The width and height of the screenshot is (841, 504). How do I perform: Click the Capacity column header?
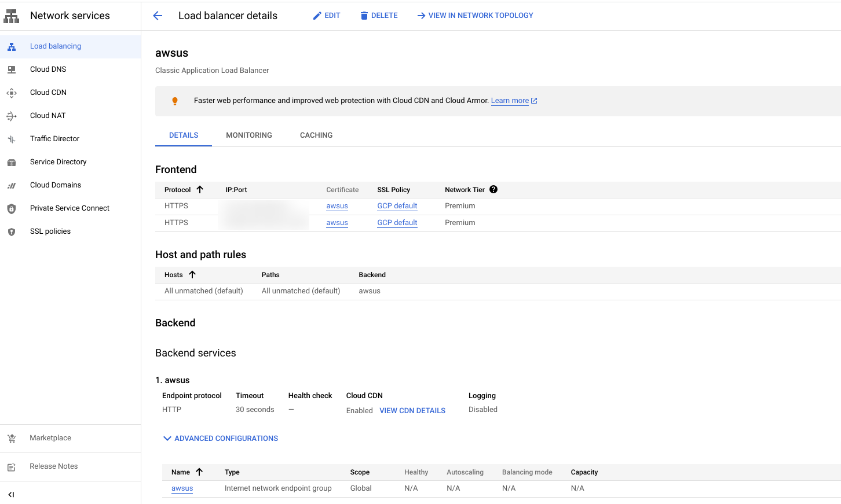(584, 472)
